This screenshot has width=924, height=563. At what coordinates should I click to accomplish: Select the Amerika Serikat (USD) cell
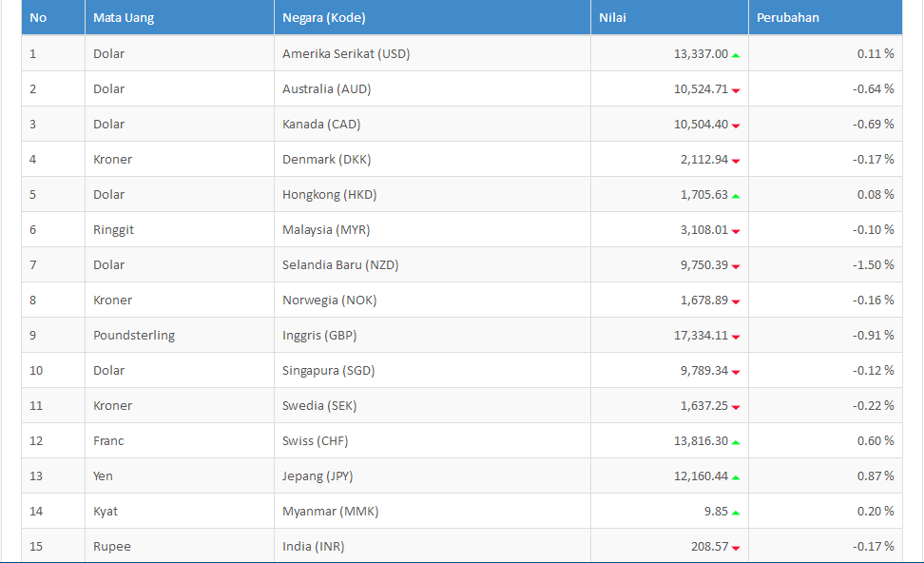pos(433,53)
